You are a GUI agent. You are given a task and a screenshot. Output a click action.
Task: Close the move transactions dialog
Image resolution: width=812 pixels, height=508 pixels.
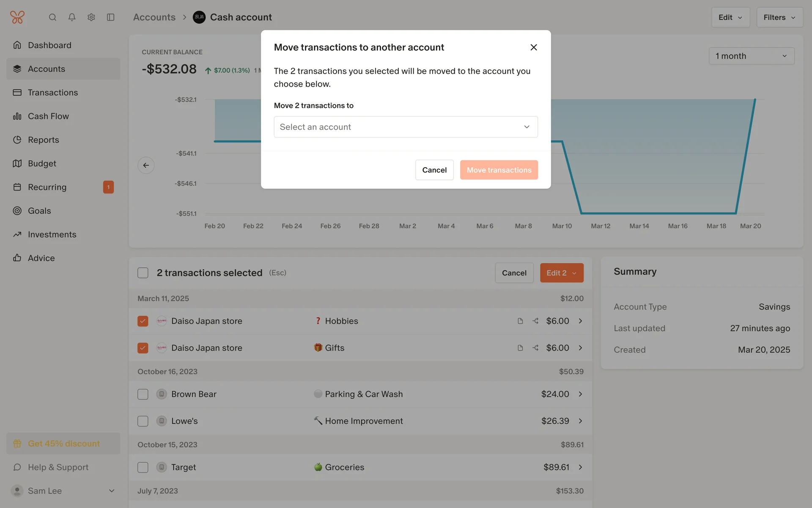(534, 47)
